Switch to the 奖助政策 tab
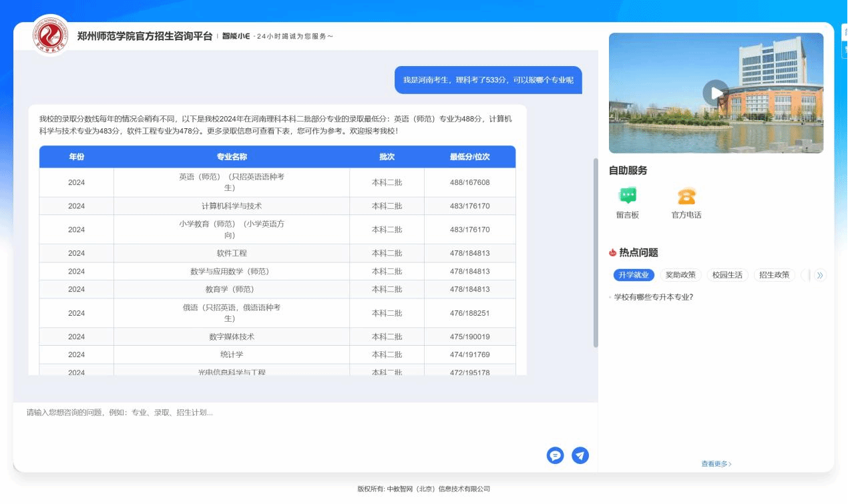Viewport: 848px width, 504px height. 680,275
